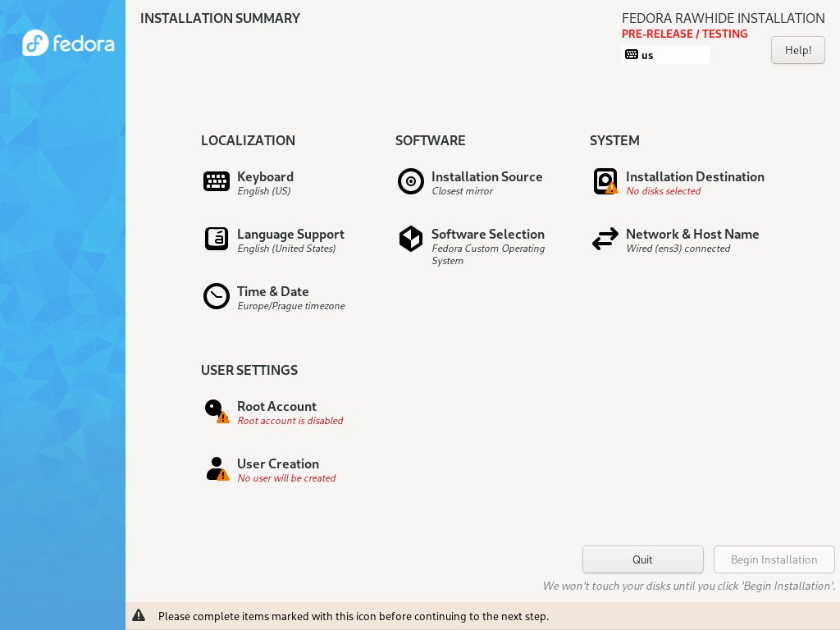This screenshot has width=840, height=630.
Task: Click 'Fedora Custom Operating System' text
Action: coord(488,254)
